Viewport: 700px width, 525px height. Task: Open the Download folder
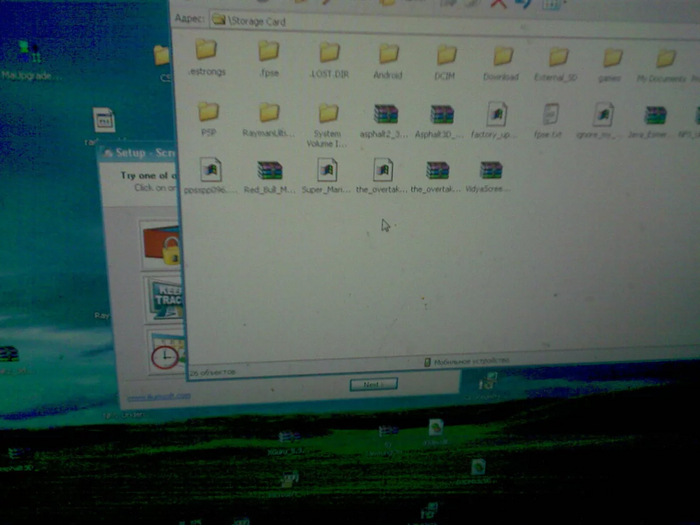tap(501, 64)
